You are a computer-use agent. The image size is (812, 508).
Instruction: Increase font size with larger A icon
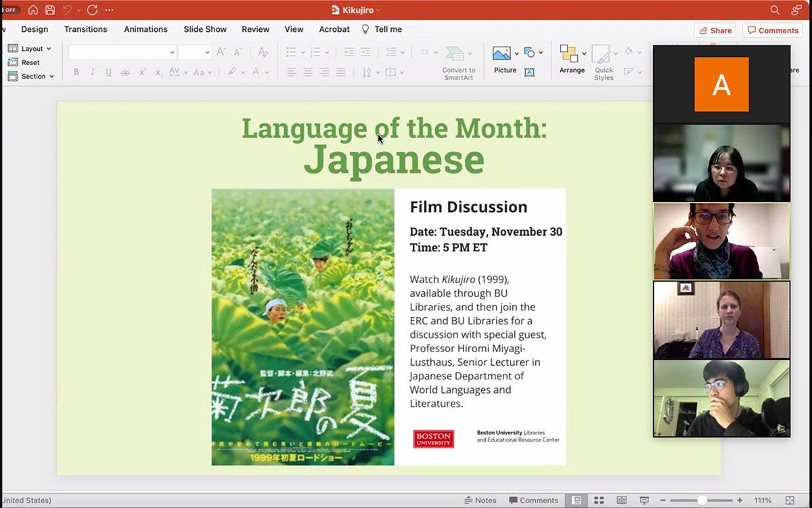221,52
